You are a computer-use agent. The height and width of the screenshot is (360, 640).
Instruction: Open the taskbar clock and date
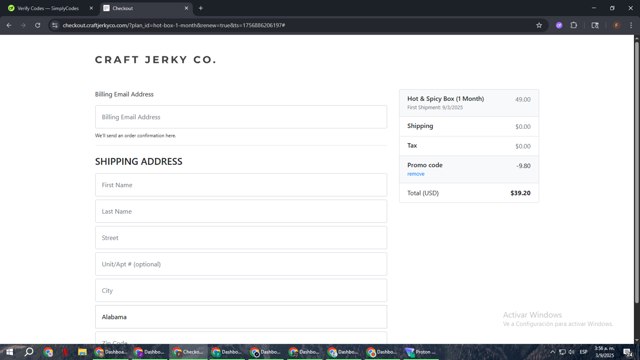click(x=604, y=352)
